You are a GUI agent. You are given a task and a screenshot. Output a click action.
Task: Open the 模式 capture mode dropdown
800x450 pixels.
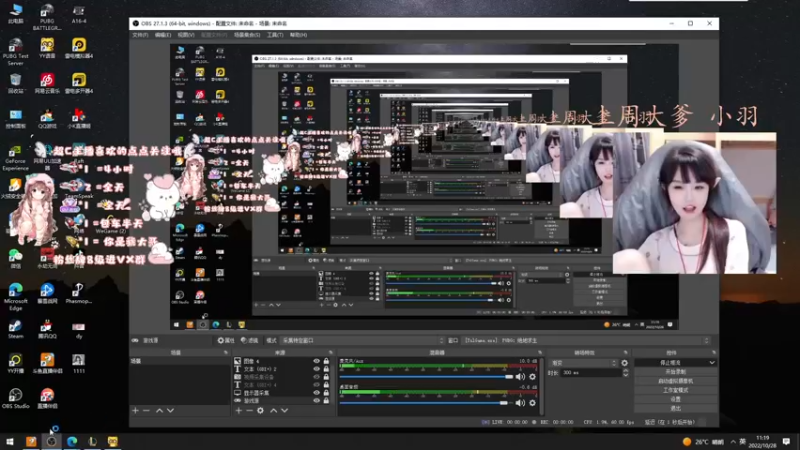pyautogui.click(x=363, y=340)
